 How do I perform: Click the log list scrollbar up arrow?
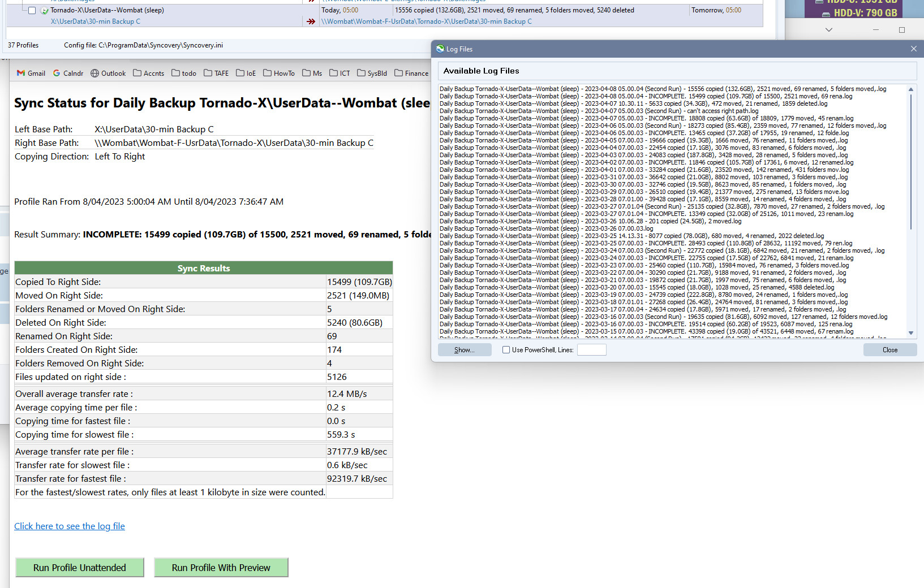click(x=911, y=89)
